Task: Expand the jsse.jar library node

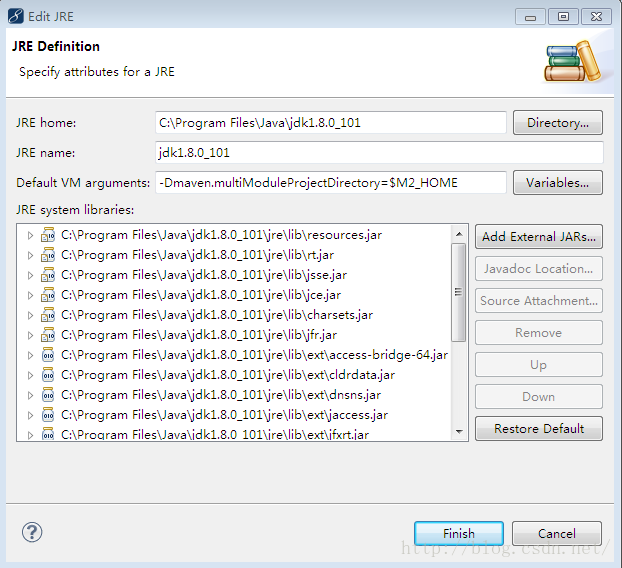Action: pos(30,275)
